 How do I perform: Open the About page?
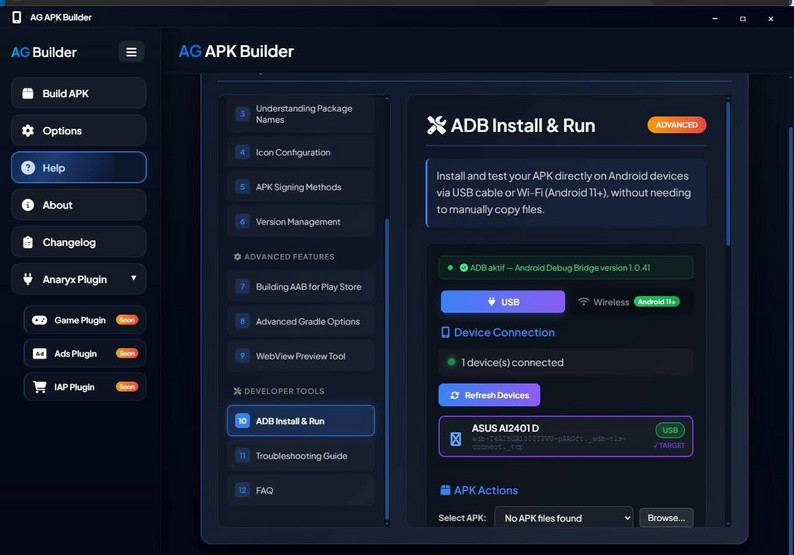(x=78, y=205)
